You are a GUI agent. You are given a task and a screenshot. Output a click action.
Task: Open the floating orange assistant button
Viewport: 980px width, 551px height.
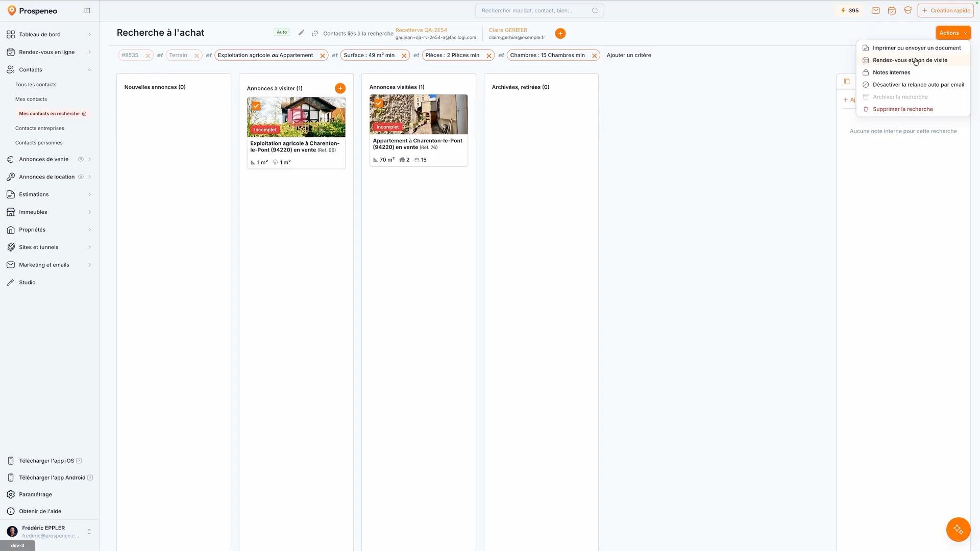click(958, 530)
